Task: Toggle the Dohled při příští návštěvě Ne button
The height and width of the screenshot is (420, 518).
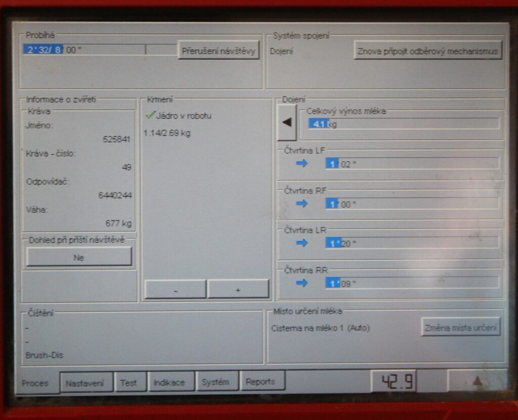Action: [x=79, y=257]
